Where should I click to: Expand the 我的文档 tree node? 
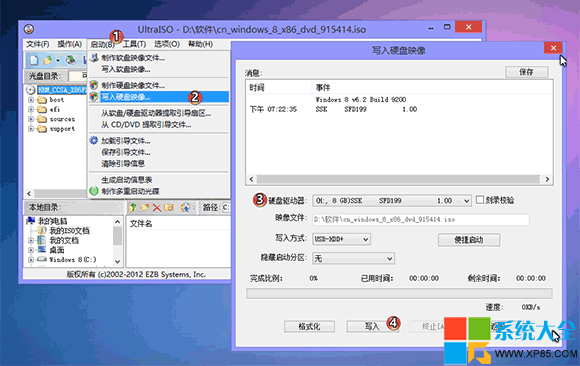[x=31, y=241]
